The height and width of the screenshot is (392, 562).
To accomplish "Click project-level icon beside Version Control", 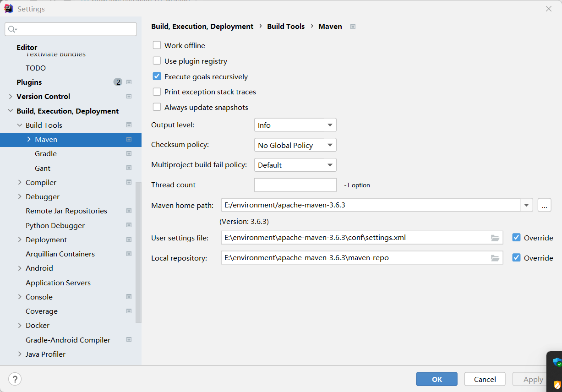I will 129,96.
